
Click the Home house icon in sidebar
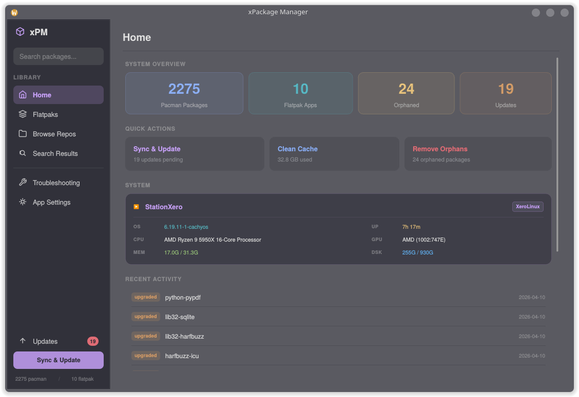[23, 95]
